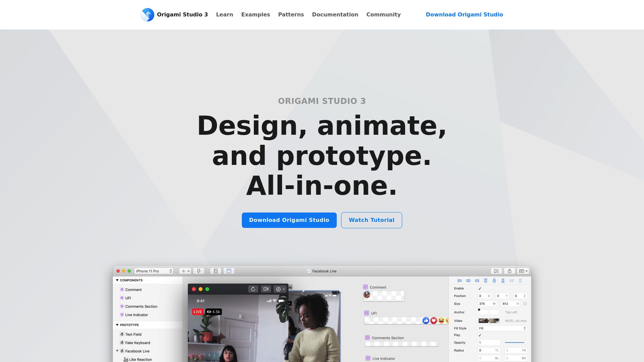Click the lightning bolt interaction toolbar icon
Image resolution: width=644 pixels, height=362 pixels.
pyautogui.click(x=199, y=271)
